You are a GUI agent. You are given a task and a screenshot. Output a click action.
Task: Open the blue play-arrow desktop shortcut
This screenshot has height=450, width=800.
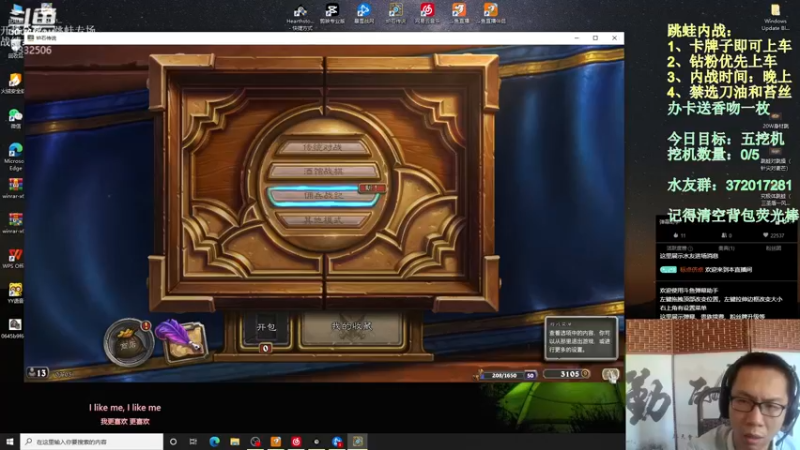click(364, 13)
